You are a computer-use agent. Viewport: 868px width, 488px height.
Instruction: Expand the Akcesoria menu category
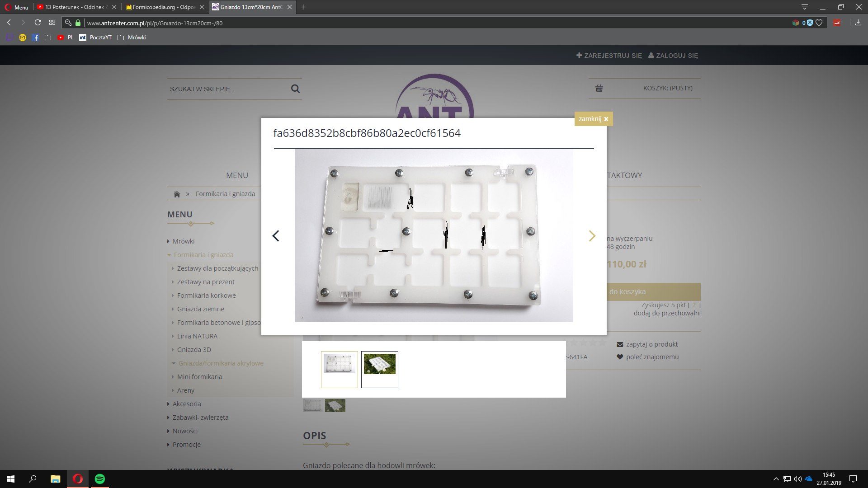[x=187, y=404]
